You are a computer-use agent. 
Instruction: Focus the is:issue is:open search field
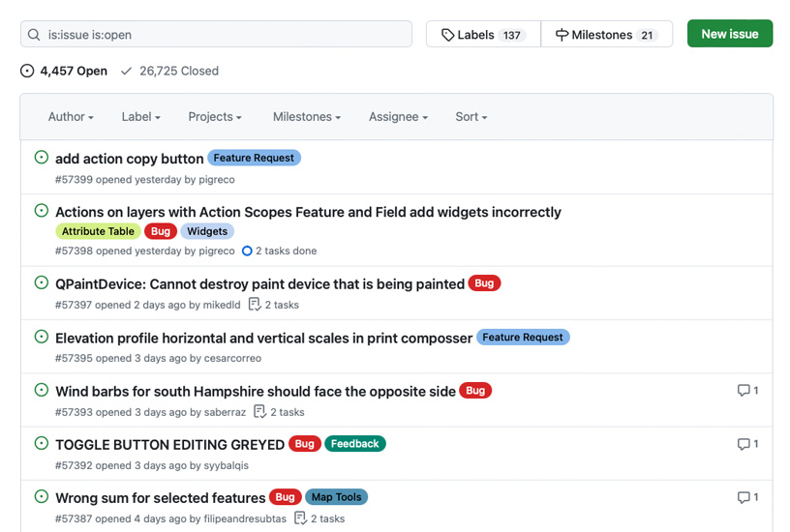coord(223,35)
